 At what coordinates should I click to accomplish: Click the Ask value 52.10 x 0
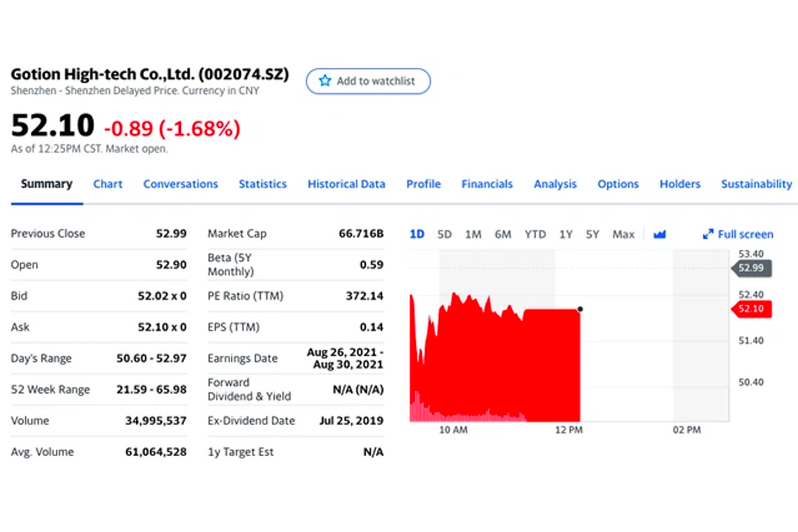(162, 327)
